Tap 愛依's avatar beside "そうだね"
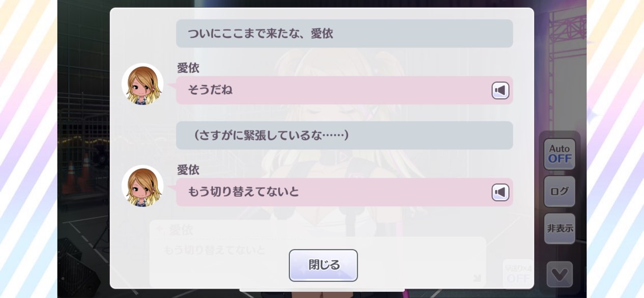The height and width of the screenshot is (298, 644). tap(142, 85)
